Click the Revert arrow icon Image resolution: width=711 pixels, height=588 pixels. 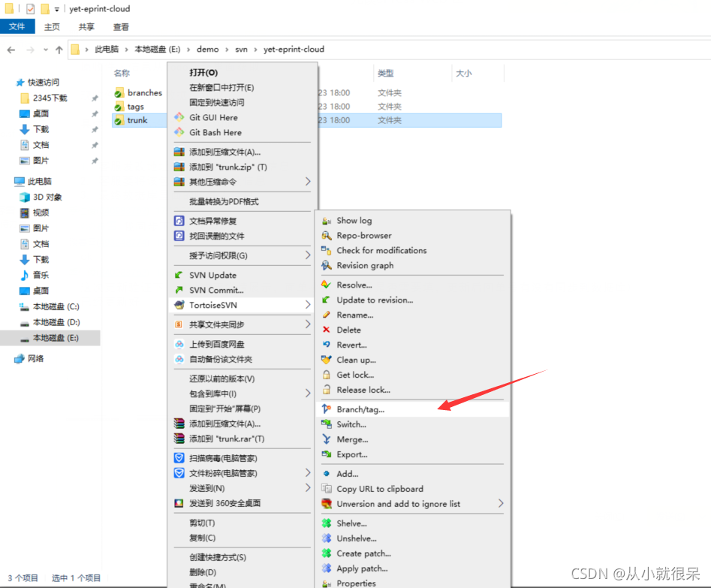click(327, 345)
